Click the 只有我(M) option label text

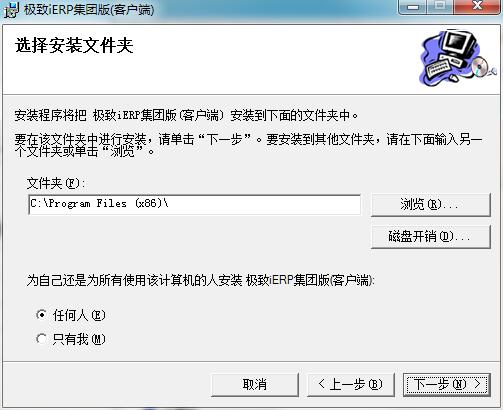pyautogui.click(x=79, y=339)
